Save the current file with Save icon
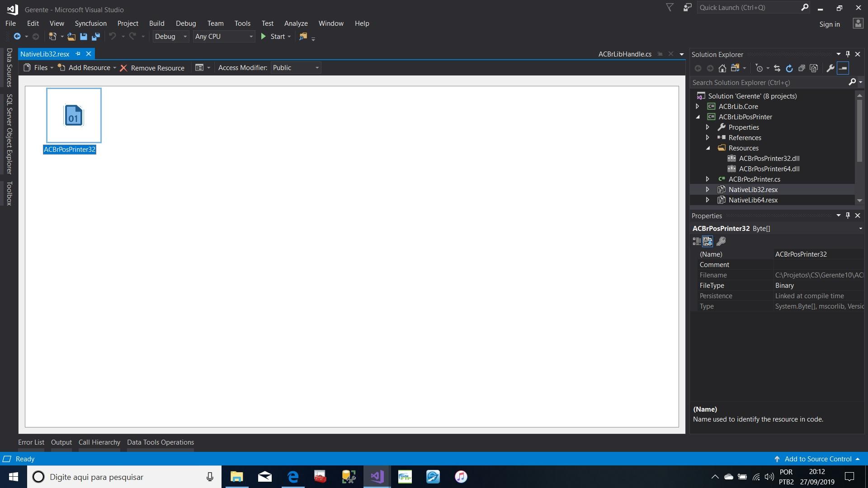 point(84,37)
